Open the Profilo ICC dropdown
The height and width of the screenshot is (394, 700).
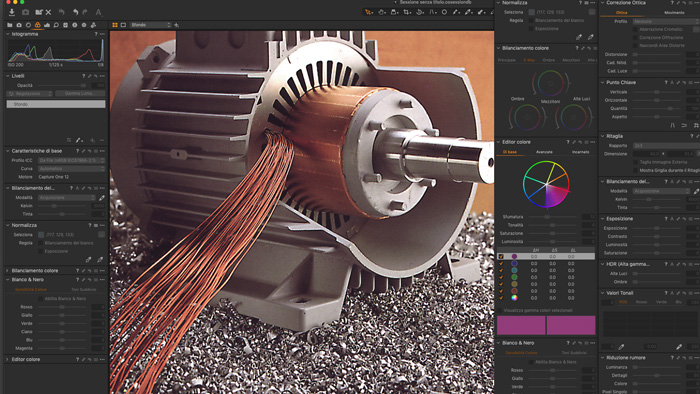coord(71,160)
